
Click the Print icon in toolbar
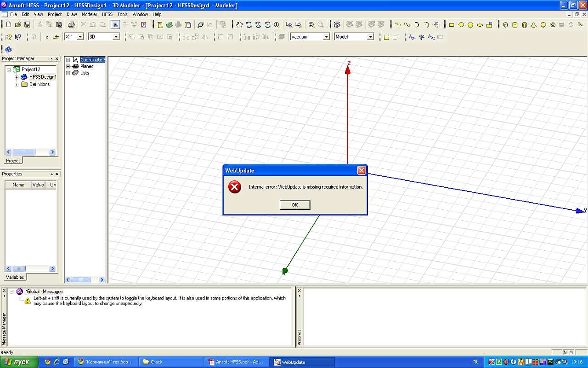pyautogui.click(x=71, y=25)
